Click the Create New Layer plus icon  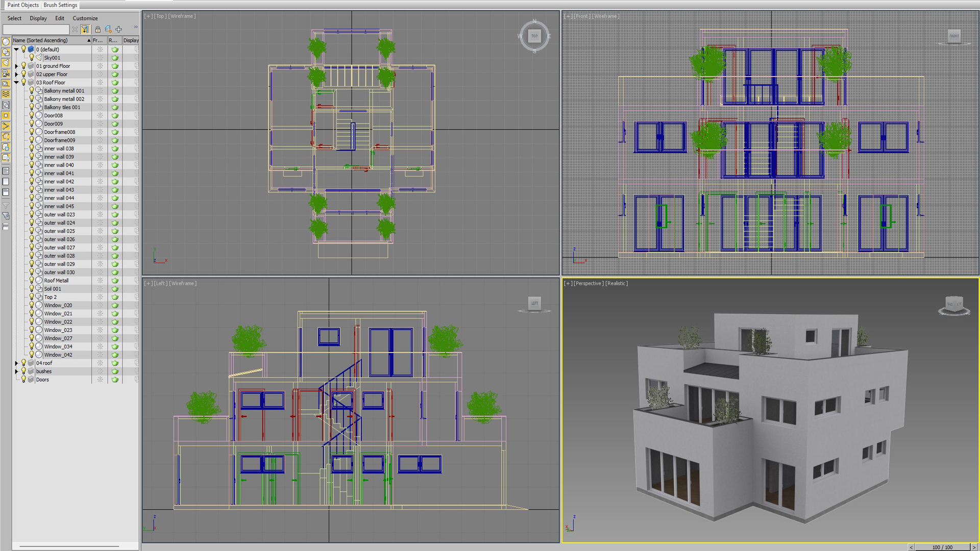(x=119, y=30)
